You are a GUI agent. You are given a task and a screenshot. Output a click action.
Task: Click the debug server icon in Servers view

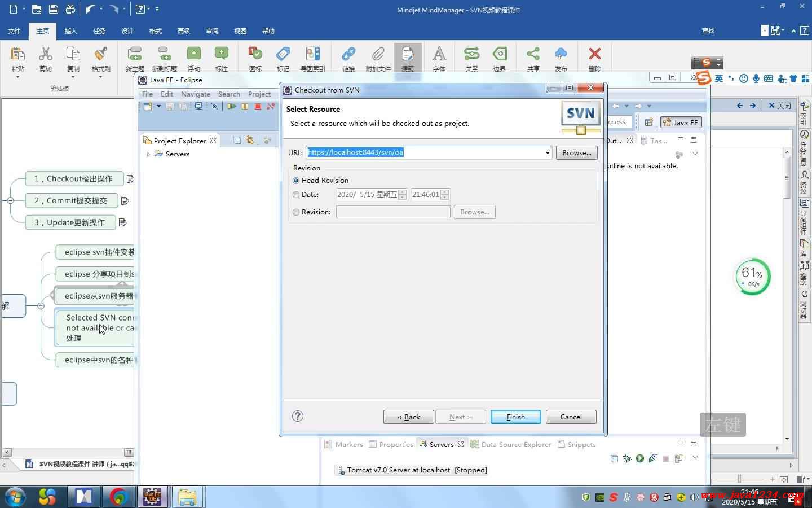point(627,458)
